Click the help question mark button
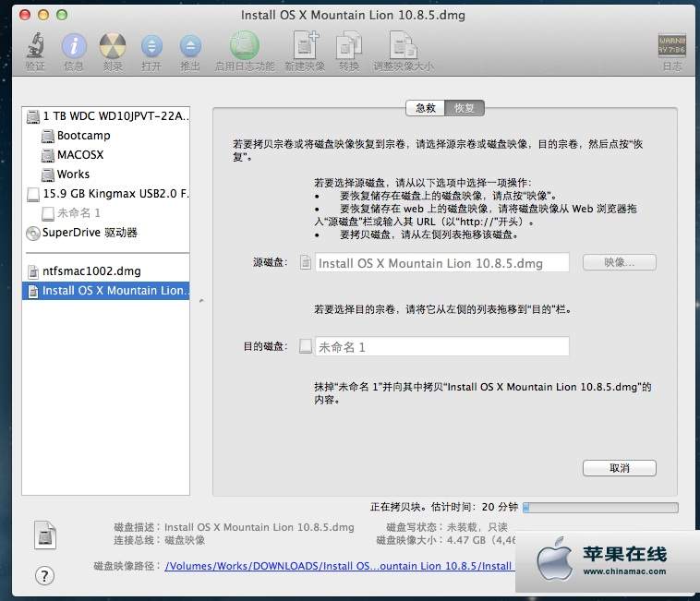The width and height of the screenshot is (700, 601). 44,575
